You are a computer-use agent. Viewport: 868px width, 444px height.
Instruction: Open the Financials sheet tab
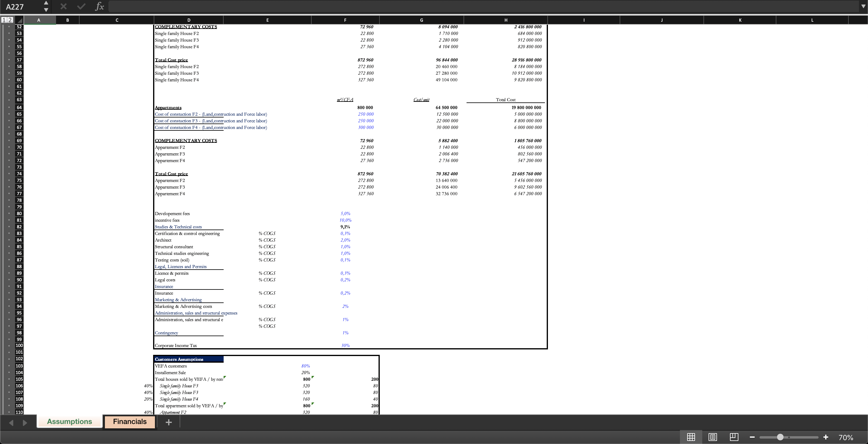[x=130, y=422]
